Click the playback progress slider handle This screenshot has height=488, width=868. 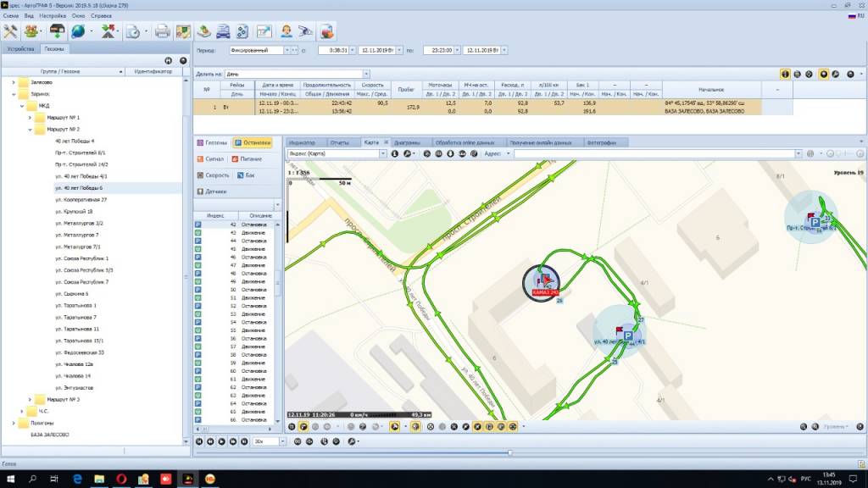509,452
